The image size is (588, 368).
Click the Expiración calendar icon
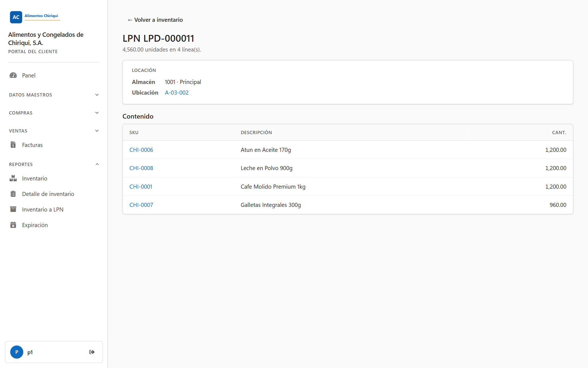tap(13, 225)
